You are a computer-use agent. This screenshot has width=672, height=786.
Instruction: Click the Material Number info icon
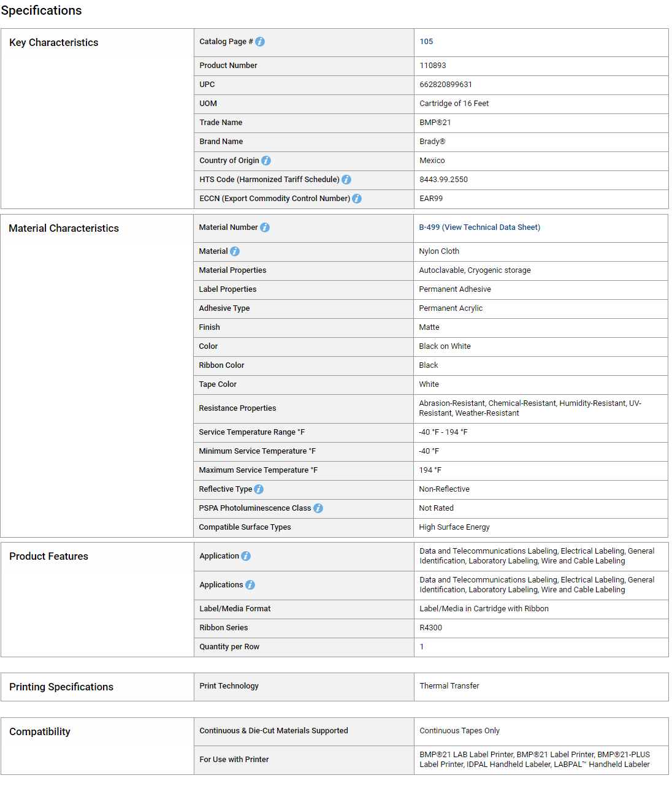(265, 227)
